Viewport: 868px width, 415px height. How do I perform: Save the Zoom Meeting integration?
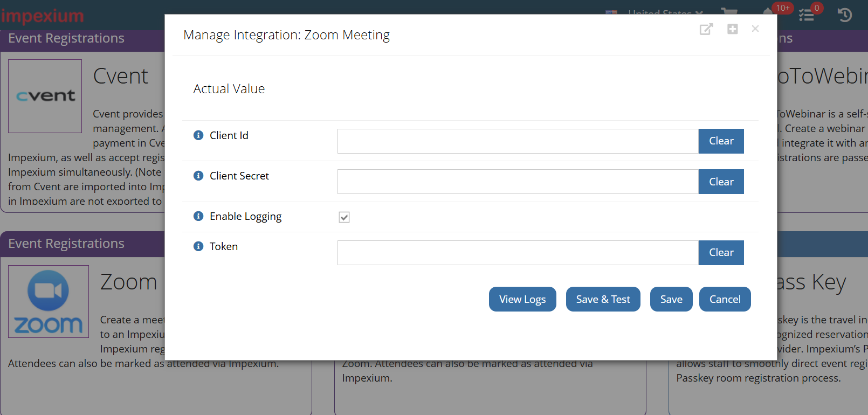tap(671, 299)
